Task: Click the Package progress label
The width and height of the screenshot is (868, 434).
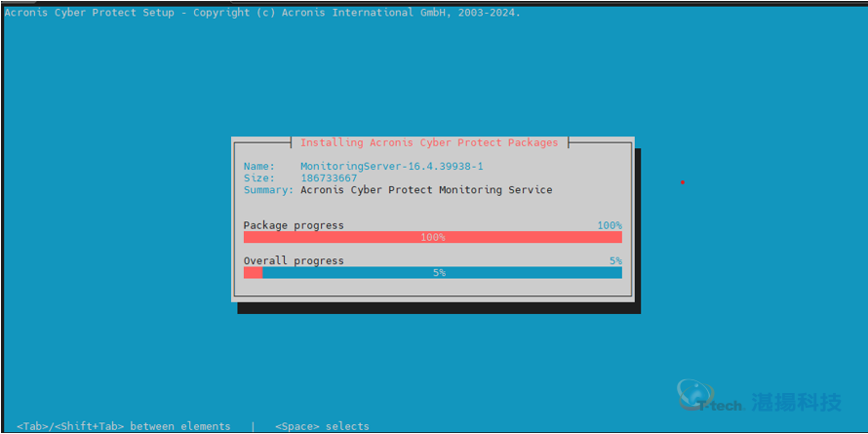Action: click(294, 225)
